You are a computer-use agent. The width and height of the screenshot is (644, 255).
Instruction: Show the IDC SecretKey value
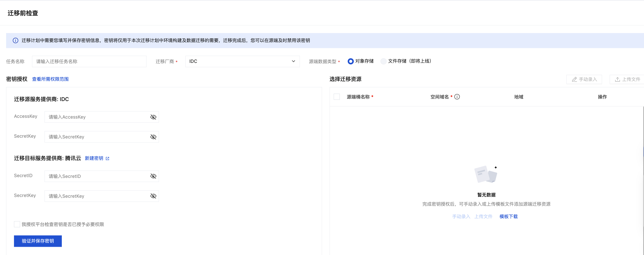(153, 137)
